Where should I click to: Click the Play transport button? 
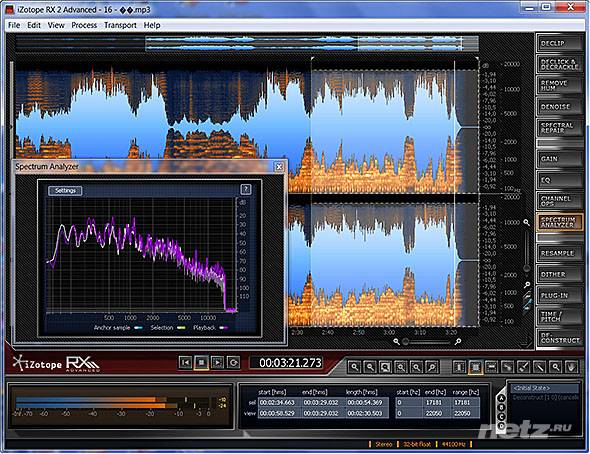coord(217,363)
